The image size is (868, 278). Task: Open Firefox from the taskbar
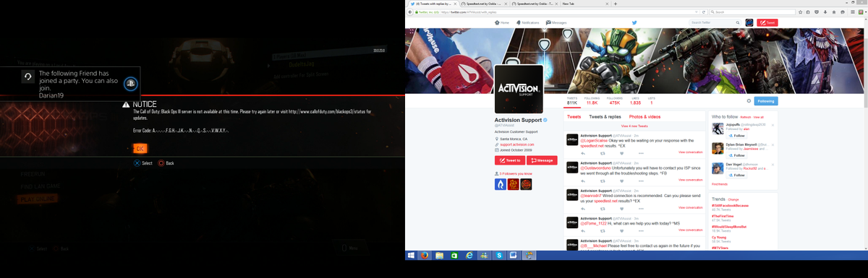425,255
